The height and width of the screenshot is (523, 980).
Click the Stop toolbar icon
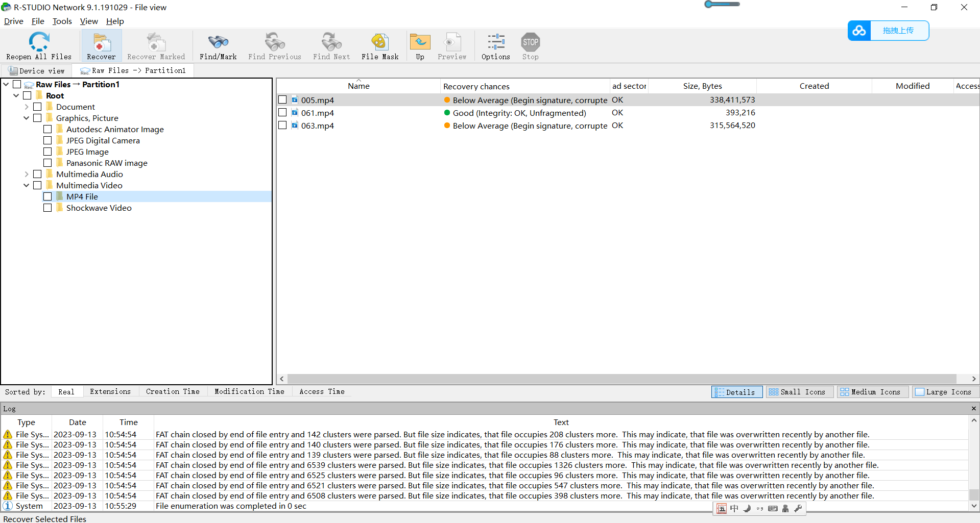click(x=531, y=41)
